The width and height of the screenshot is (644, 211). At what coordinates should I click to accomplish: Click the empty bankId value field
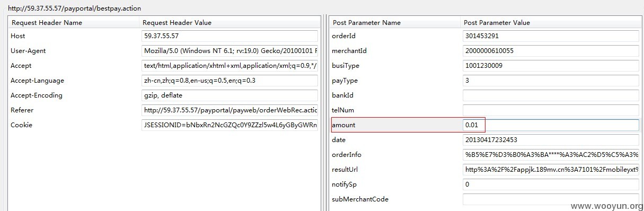click(551, 95)
